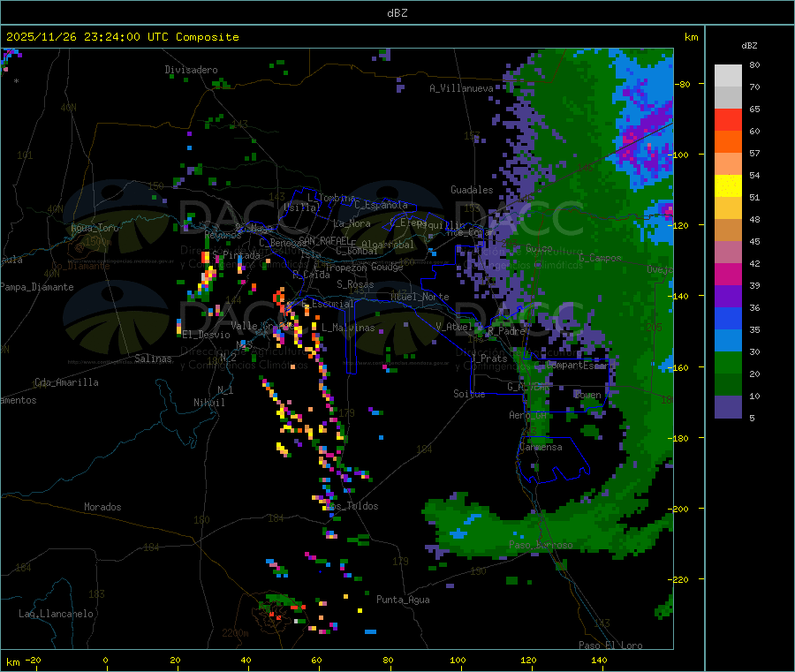
Task: Click the Bowen label
Action: pos(588,394)
